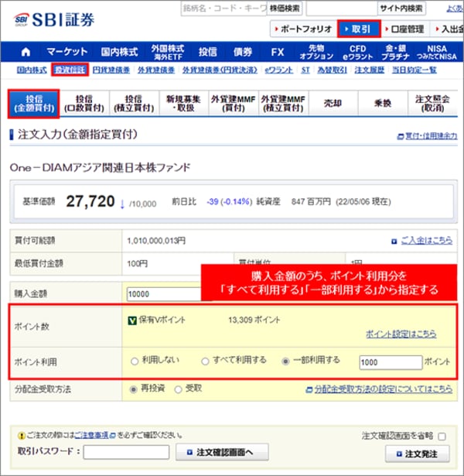Go to the home icon in navigation bar
Viewport: 464px width, 476px height.
click(x=26, y=52)
